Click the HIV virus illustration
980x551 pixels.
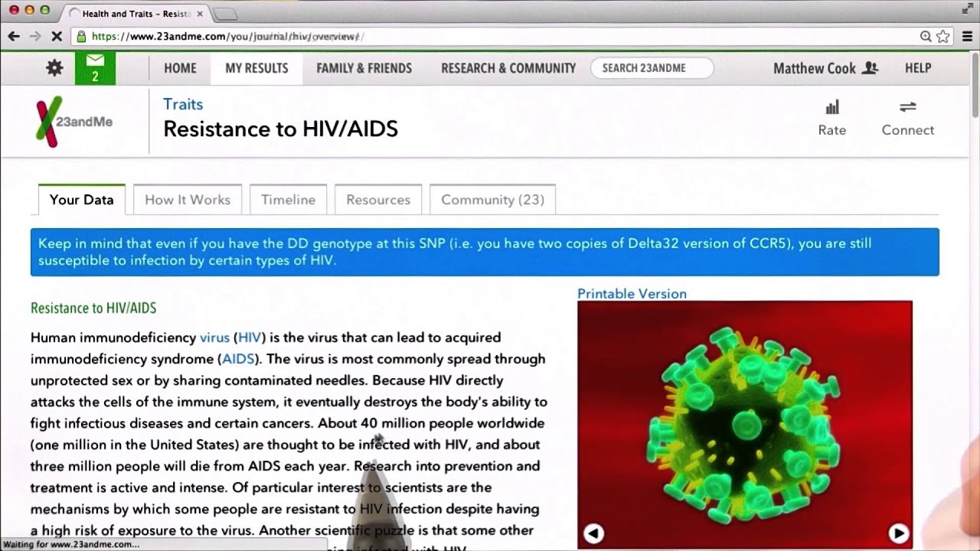tap(745, 424)
